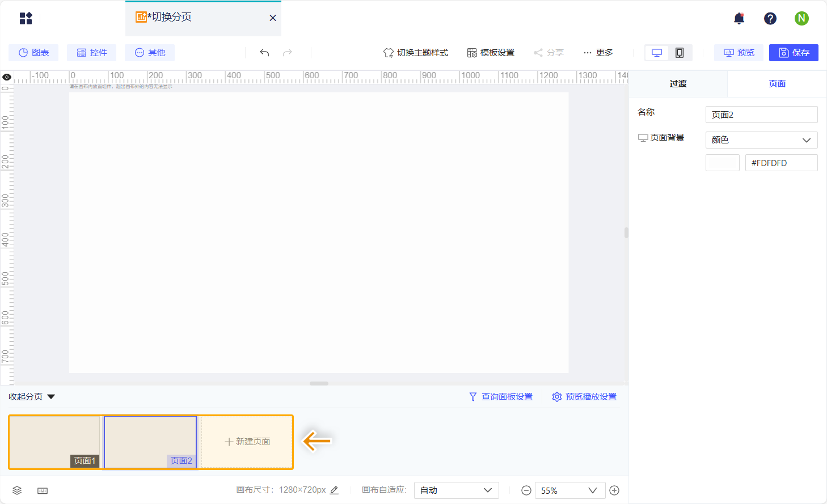
Task: Open notifications bell
Action: click(739, 19)
